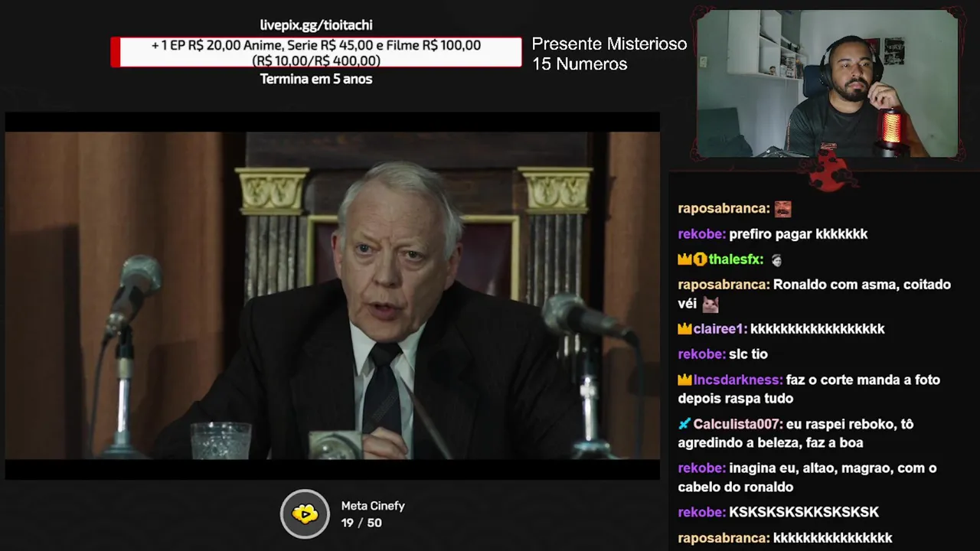Click the streamer webcam feed
This screenshot has width=980, height=551.
[x=828, y=83]
